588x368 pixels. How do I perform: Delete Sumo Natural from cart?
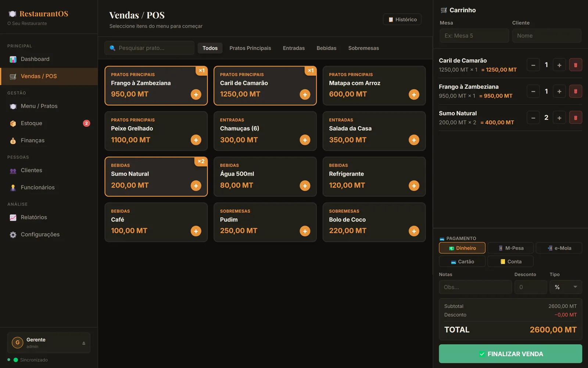point(576,118)
